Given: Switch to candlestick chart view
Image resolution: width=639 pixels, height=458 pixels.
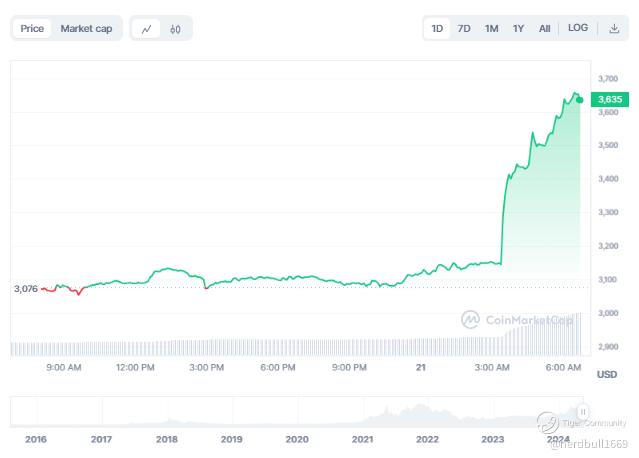Looking at the screenshot, I should (175, 29).
